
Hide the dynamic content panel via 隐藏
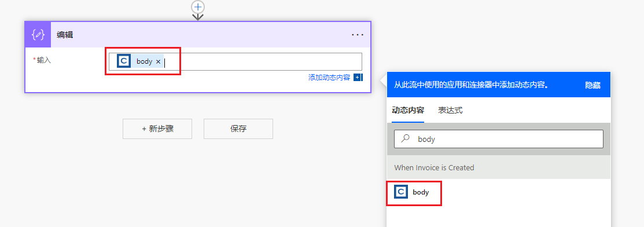(x=593, y=85)
